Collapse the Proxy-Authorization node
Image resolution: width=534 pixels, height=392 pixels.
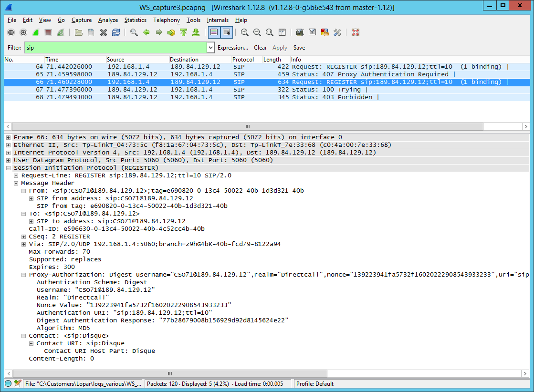click(23, 275)
